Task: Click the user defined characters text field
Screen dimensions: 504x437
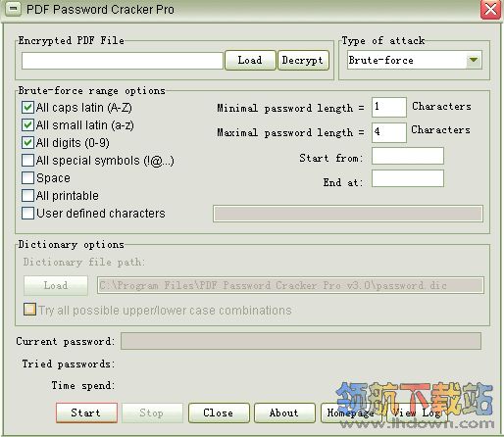Action: tap(348, 214)
